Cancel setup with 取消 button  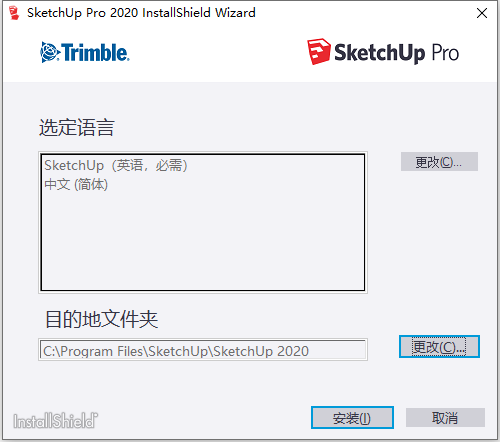click(x=445, y=417)
